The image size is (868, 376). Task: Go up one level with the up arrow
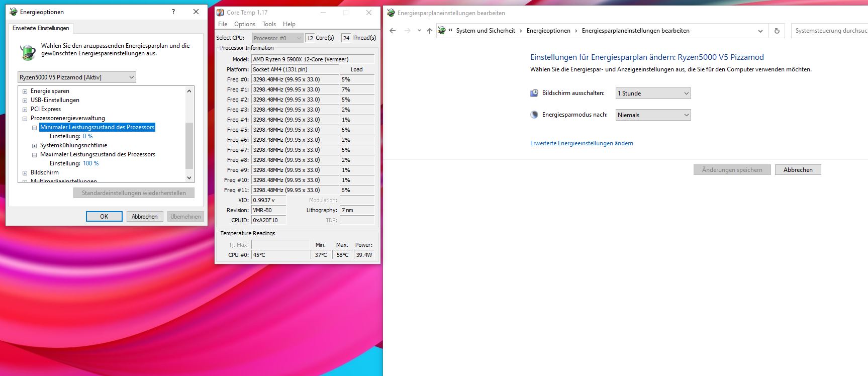(x=429, y=31)
